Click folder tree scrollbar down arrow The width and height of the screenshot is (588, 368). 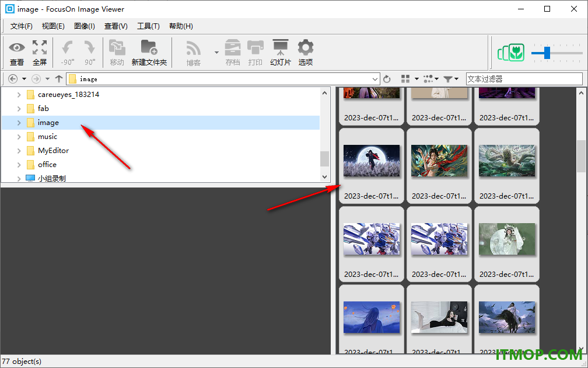point(325,177)
